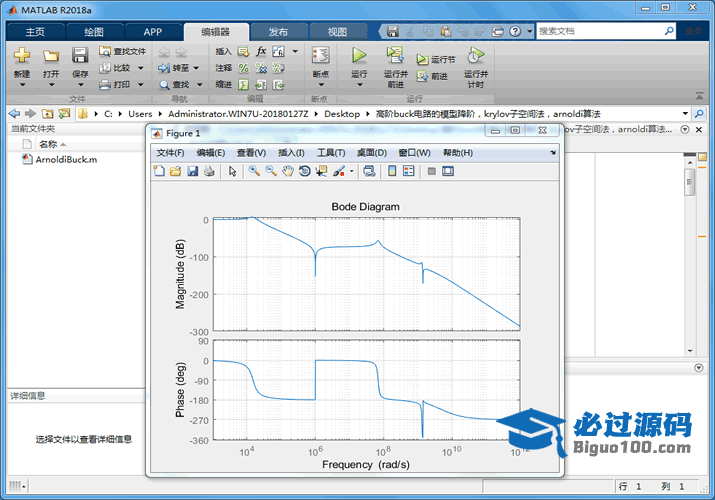The image size is (715, 500).
Task: Click the Users path segment
Action: tap(140, 114)
